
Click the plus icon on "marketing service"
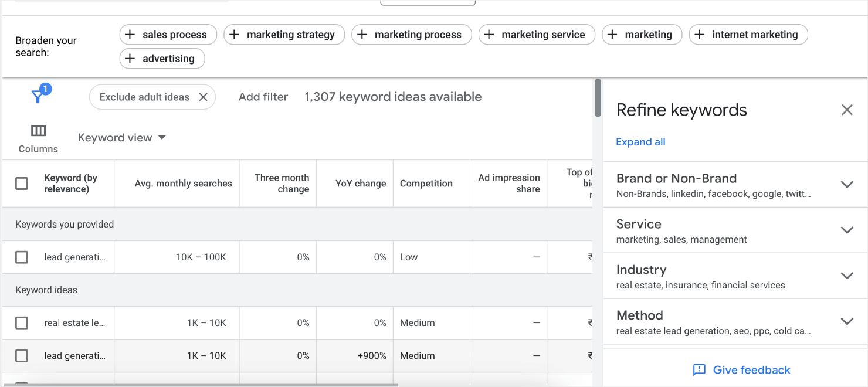(488, 35)
